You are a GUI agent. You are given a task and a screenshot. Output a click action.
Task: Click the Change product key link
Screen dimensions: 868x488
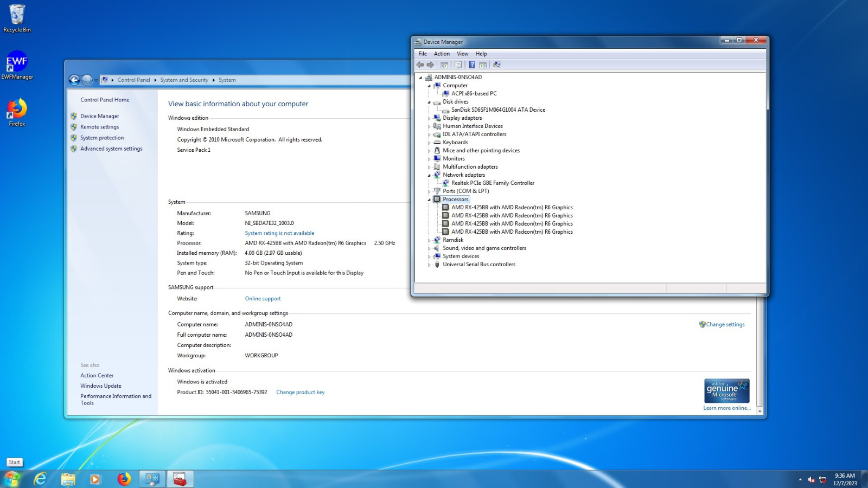(x=300, y=392)
